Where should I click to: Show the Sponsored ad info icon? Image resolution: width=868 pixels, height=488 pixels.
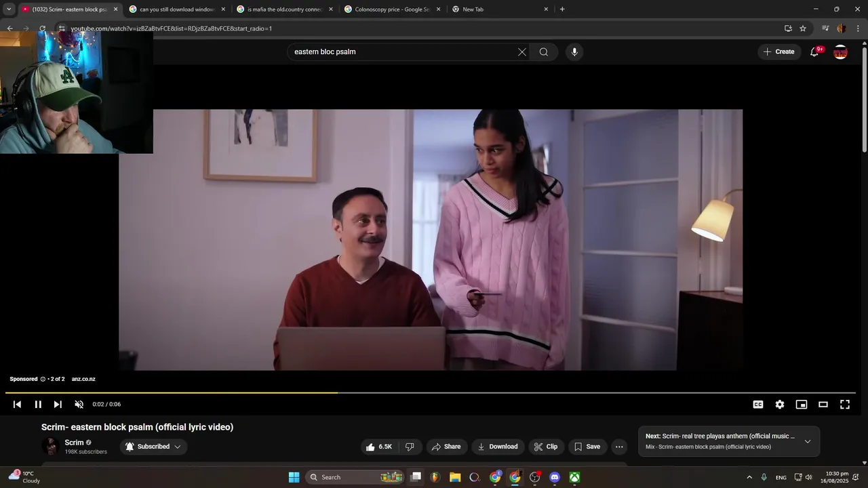point(43,379)
